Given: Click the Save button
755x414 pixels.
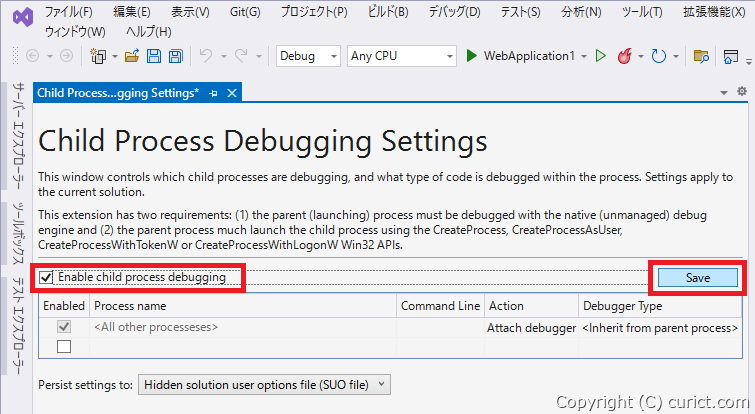Looking at the screenshot, I should (x=698, y=278).
